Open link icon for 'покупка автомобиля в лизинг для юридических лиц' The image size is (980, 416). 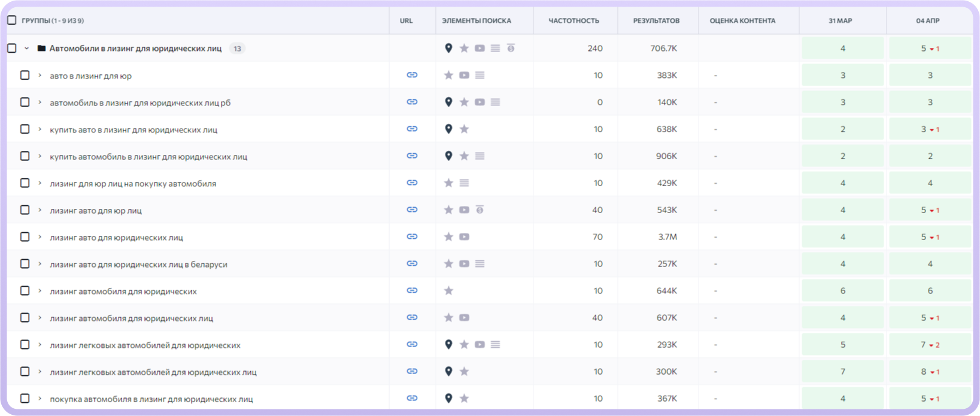tap(412, 399)
